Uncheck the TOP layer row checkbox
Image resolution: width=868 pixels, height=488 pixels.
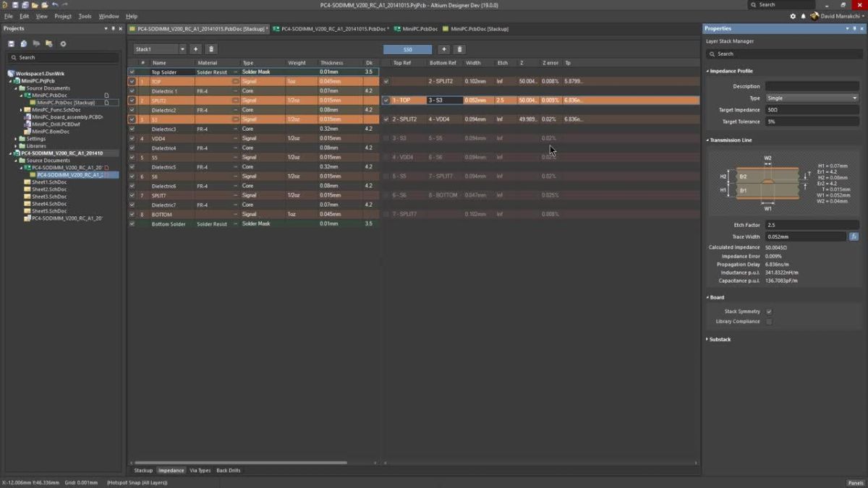[132, 81]
